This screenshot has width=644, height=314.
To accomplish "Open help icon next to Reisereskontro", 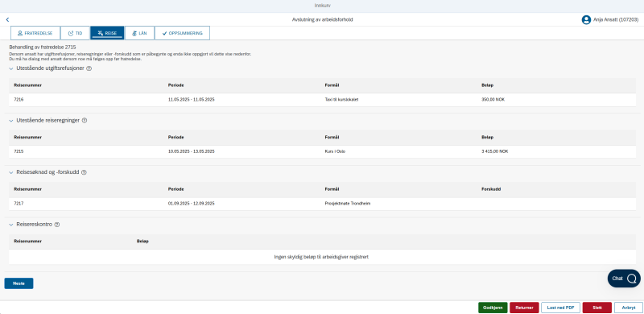I will point(57,225).
